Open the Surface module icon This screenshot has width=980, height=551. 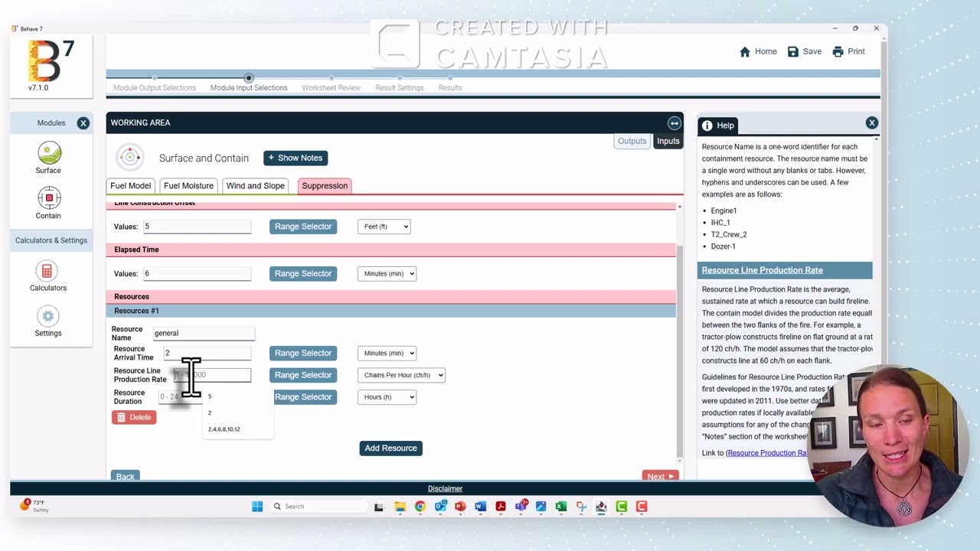[x=48, y=154]
